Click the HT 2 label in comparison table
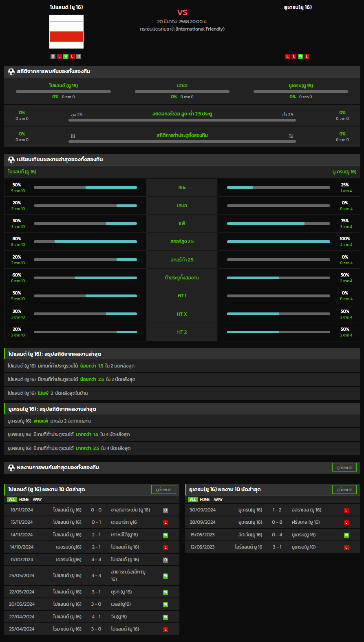 [x=182, y=332]
